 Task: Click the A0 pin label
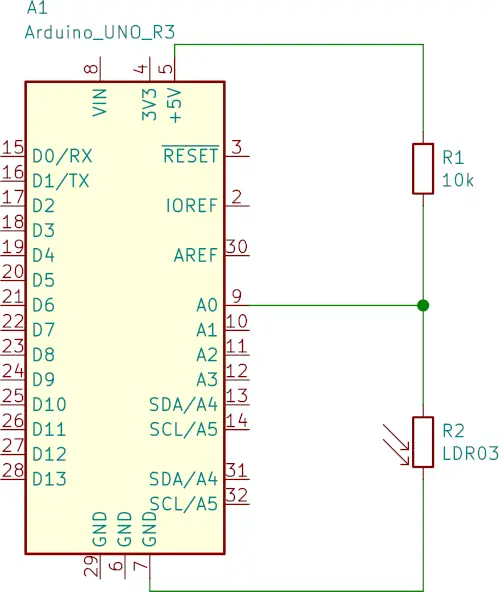tap(207, 305)
